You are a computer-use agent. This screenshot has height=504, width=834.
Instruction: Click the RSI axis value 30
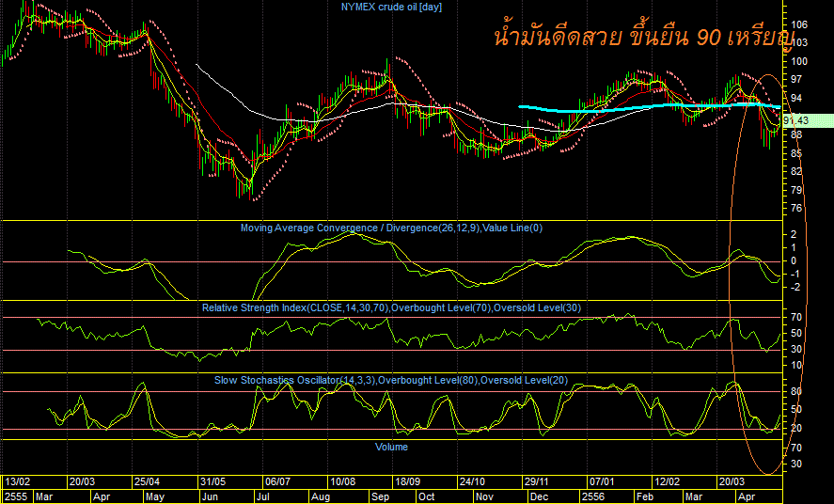[x=796, y=349]
